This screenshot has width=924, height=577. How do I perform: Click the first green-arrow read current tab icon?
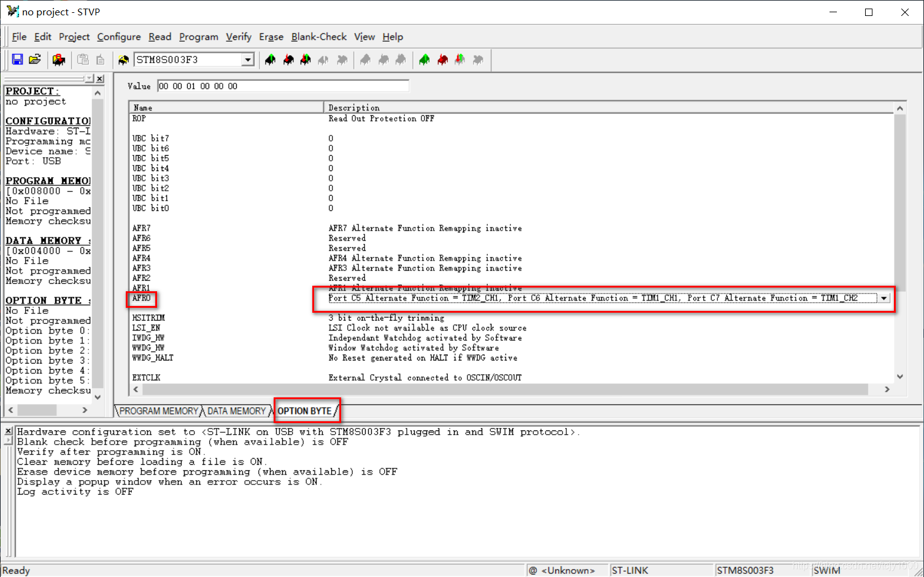(x=270, y=59)
